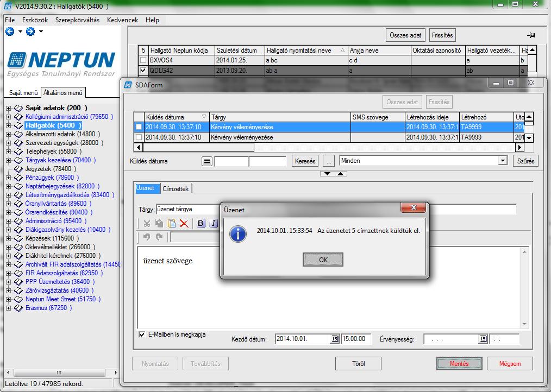Click the collapse panel down arrow

[327, 174]
